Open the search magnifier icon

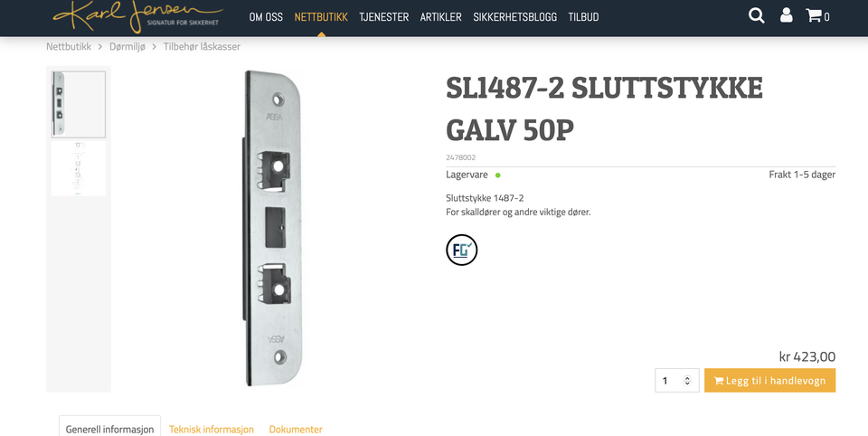point(756,15)
